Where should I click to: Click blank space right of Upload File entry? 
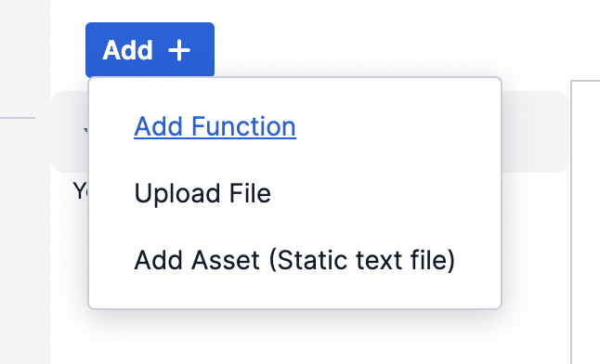[x=383, y=193]
